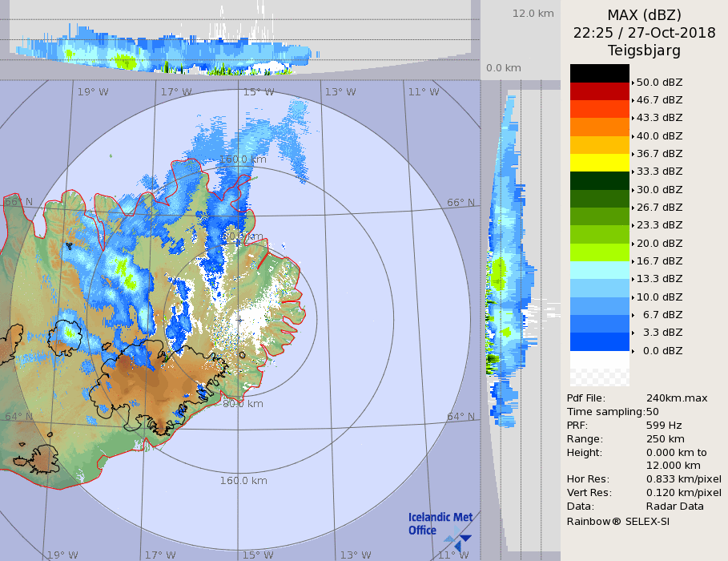Pick the yellow 33.3 dBZ color swatch
Image resolution: width=728 pixels, height=561 pixels.
point(599,163)
